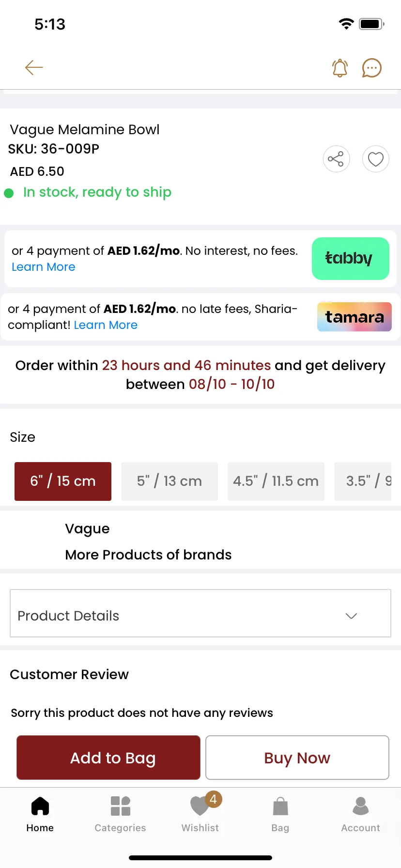The height and width of the screenshot is (868, 401).
Task: Tap the back arrow icon
Action: (x=34, y=67)
